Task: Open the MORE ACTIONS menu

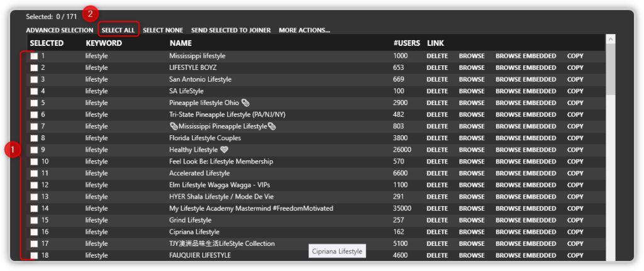Action: click(x=304, y=30)
